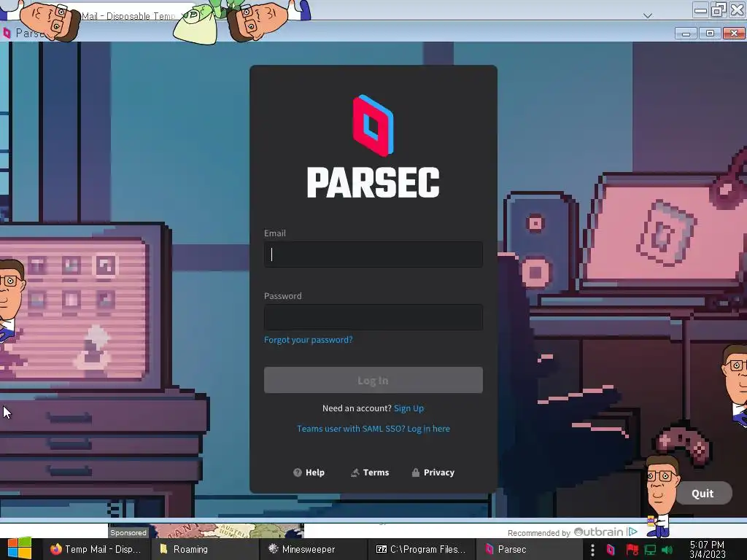Open the Privacy link
Viewport: 747px width, 560px height.
click(433, 472)
